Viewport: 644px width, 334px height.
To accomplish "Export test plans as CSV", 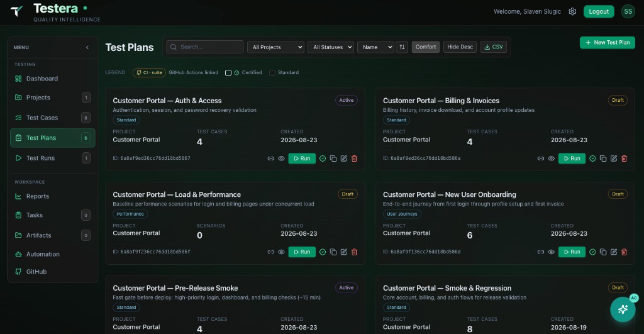I will 493,47.
